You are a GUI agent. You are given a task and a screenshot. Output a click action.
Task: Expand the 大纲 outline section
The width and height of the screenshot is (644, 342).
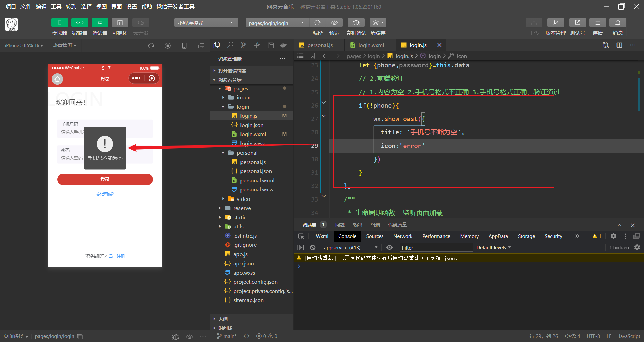(252, 319)
